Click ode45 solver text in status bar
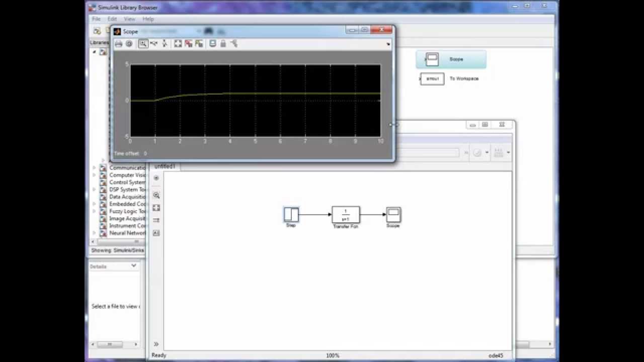 coord(496,355)
